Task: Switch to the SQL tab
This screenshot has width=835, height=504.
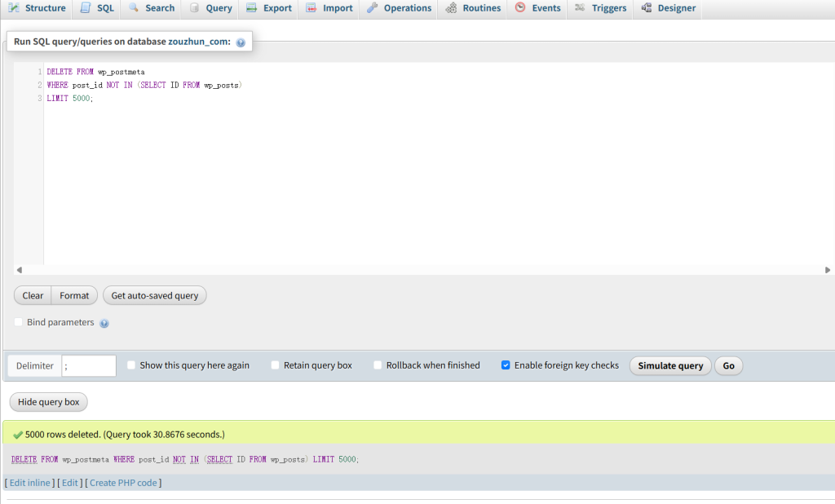Action: [x=96, y=8]
